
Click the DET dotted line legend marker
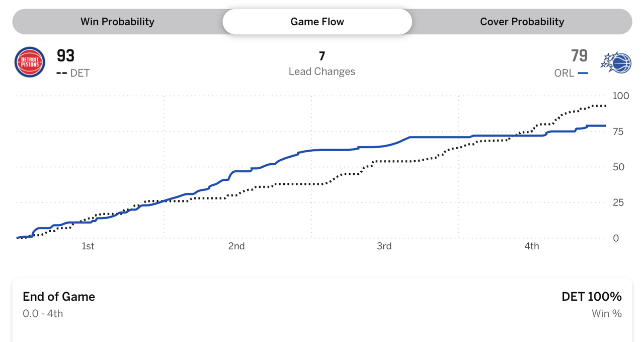click(61, 73)
